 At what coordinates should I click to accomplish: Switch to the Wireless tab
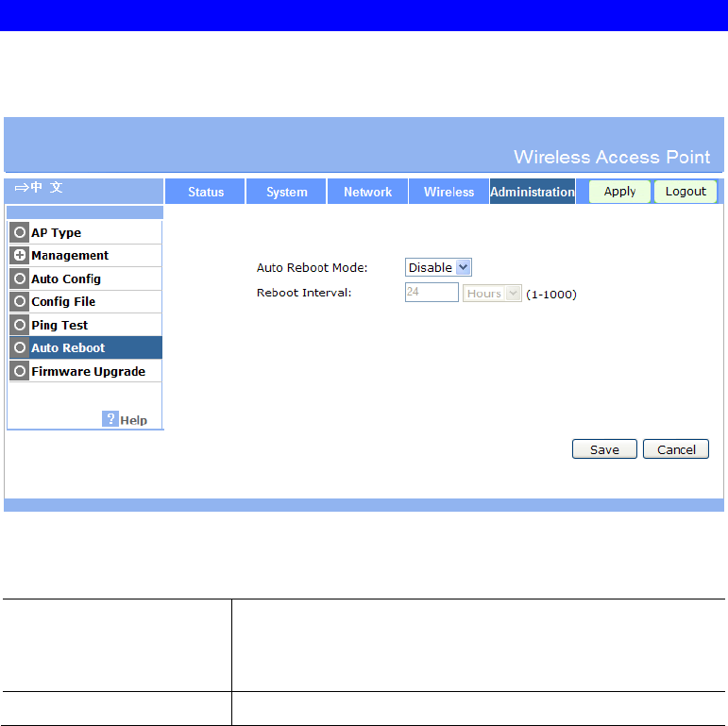(x=449, y=192)
